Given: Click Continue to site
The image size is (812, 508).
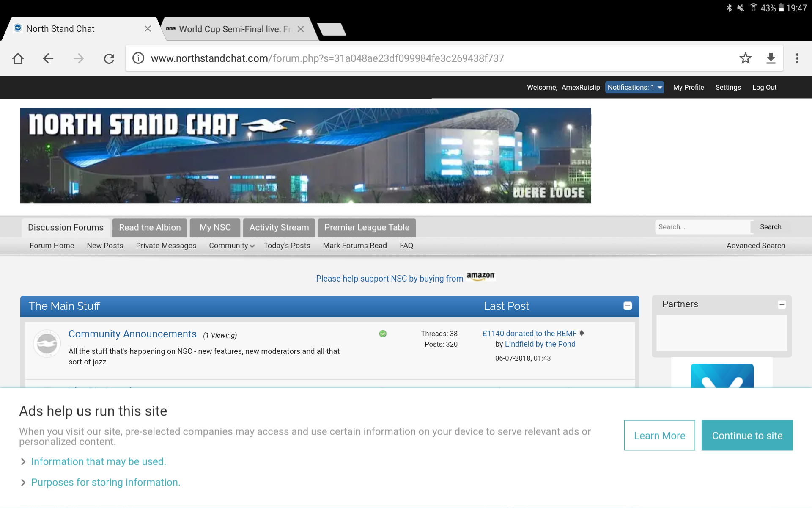Looking at the screenshot, I should click(x=747, y=435).
